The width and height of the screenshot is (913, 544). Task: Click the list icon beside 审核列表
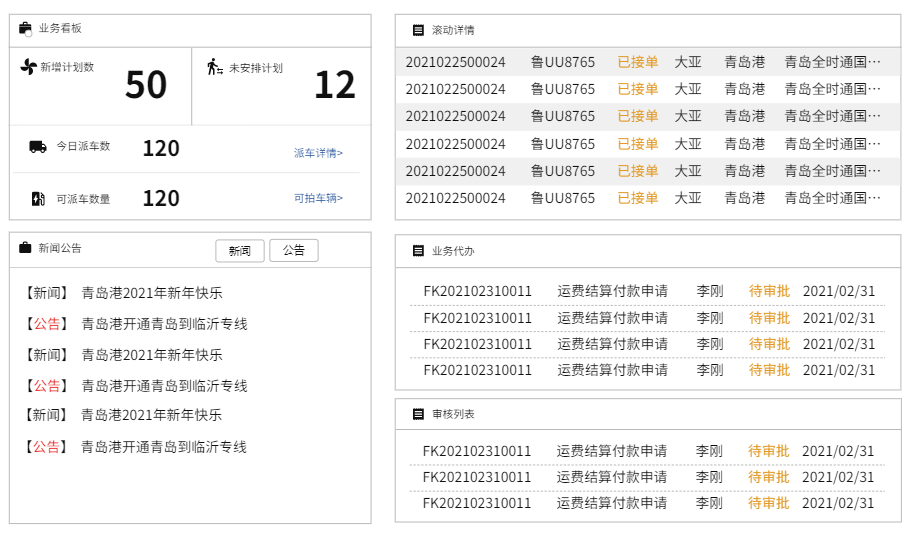418,414
